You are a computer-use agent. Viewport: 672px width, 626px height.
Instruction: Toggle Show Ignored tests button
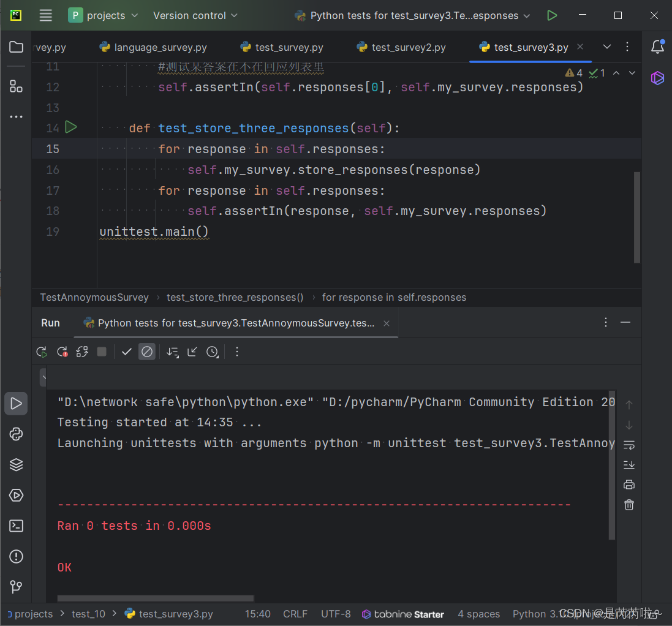point(147,352)
